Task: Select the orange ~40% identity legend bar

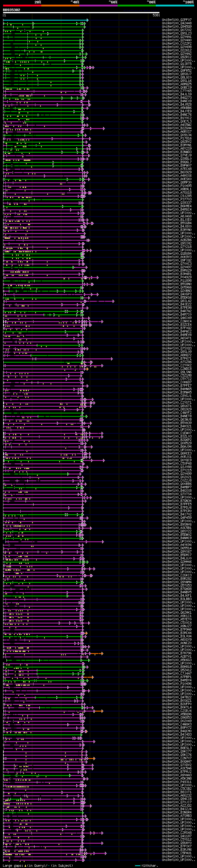Action: (x=60, y=6)
